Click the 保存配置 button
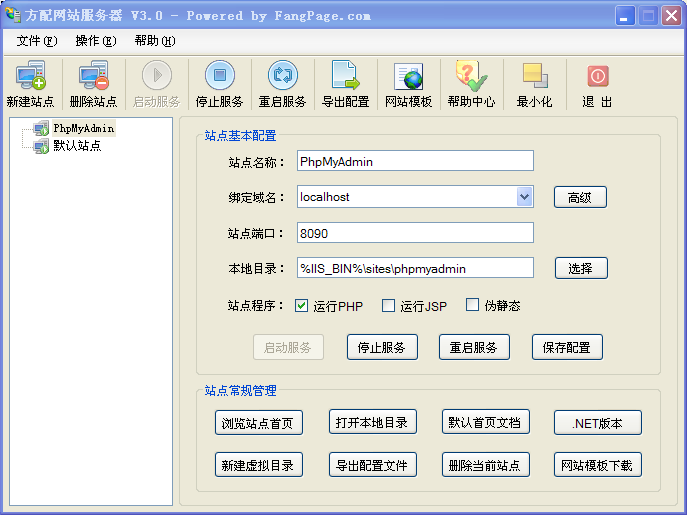Viewport: 687px width, 515px height. (567, 347)
